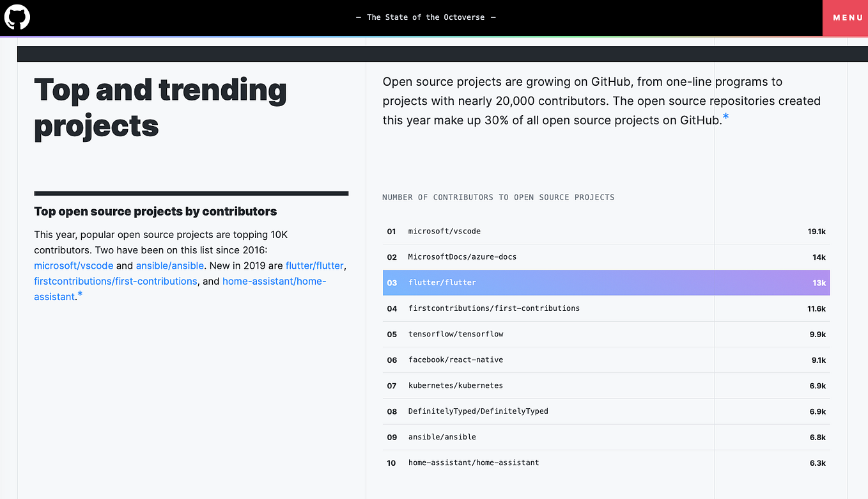Select the kubernetes/kubernetes row
This screenshot has width=868, height=499.
pyautogui.click(x=605, y=386)
